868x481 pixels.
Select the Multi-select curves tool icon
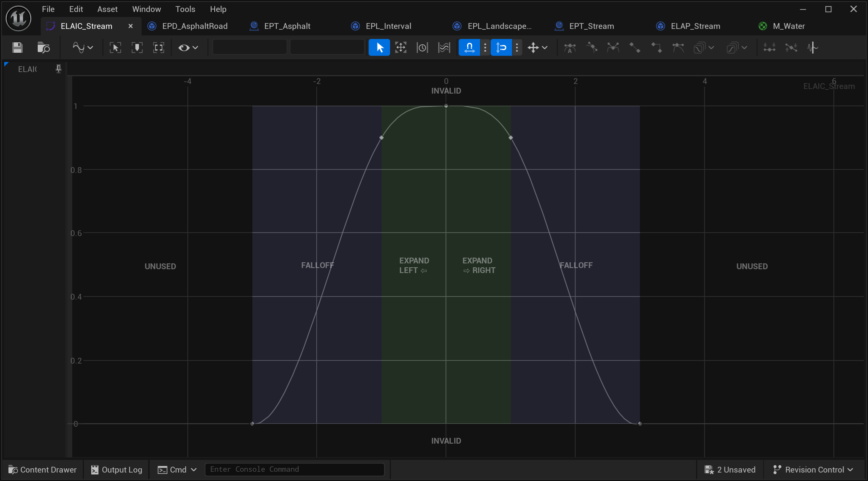pyautogui.click(x=444, y=48)
